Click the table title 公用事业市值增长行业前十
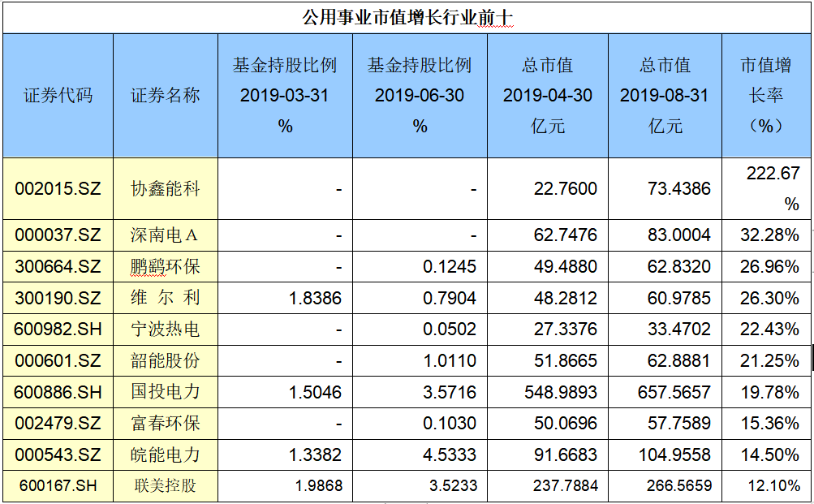Viewport: 814px width, 504px height. click(x=407, y=18)
